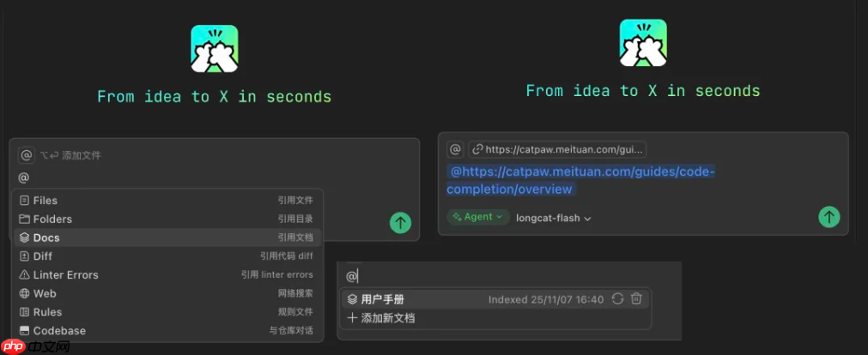Click the CatPaw logo in the left panel
The width and height of the screenshot is (868, 355).
(x=215, y=49)
